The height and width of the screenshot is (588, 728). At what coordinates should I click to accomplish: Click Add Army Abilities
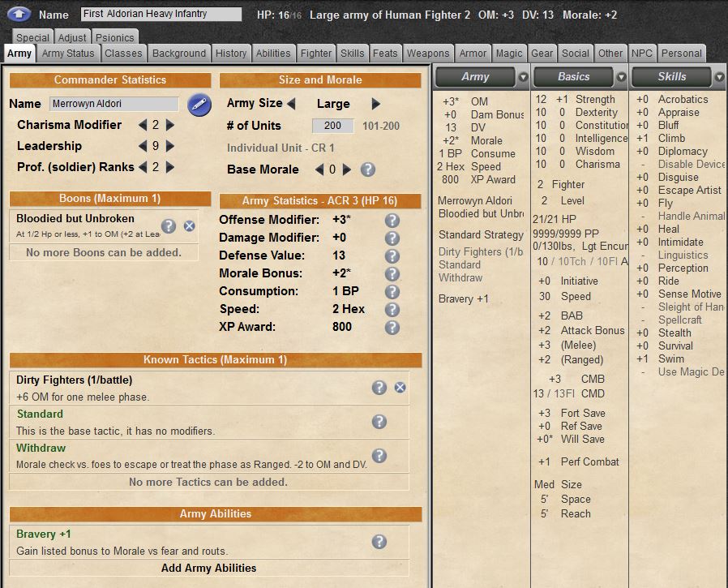tap(208, 568)
